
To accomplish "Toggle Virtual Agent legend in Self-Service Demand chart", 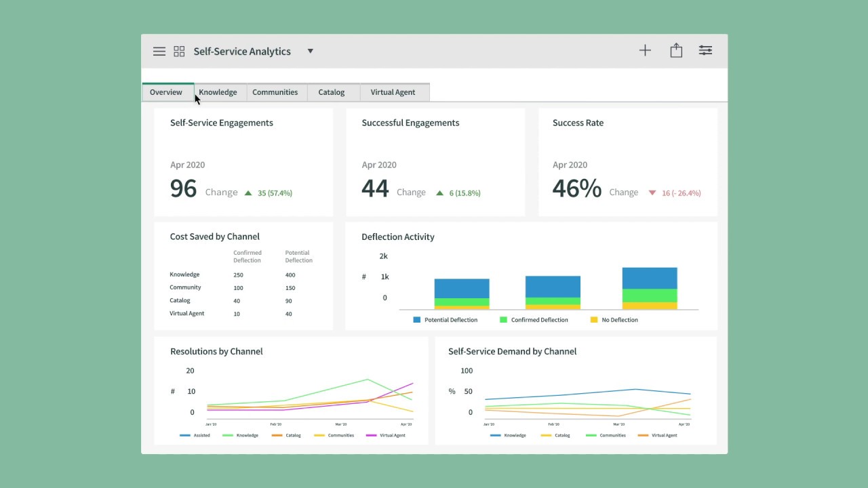I will click(657, 435).
